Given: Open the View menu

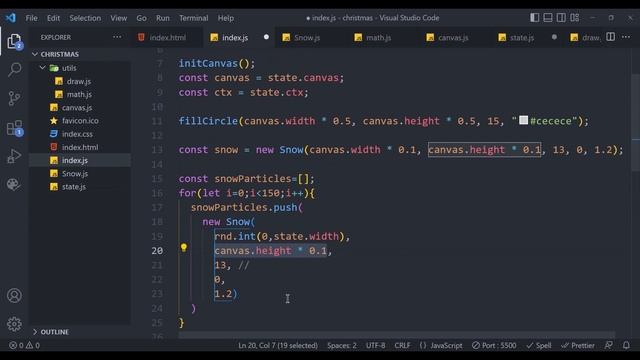Looking at the screenshot, I should (118, 18).
